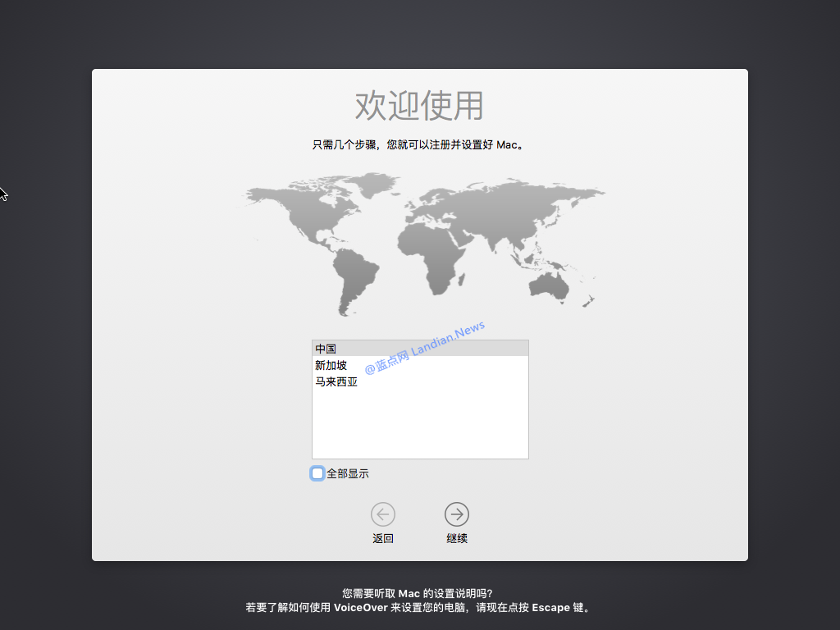Click the 欢迎使用 welcome title
The image size is (840, 630).
pyautogui.click(x=419, y=106)
